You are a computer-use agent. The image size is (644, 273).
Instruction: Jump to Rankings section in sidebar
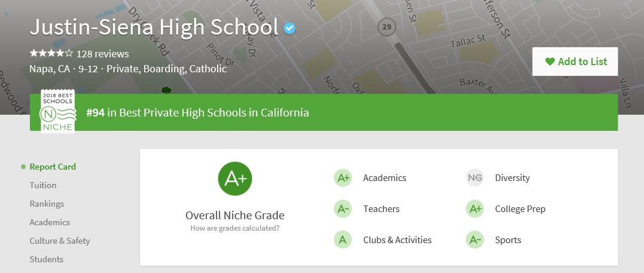click(x=47, y=204)
